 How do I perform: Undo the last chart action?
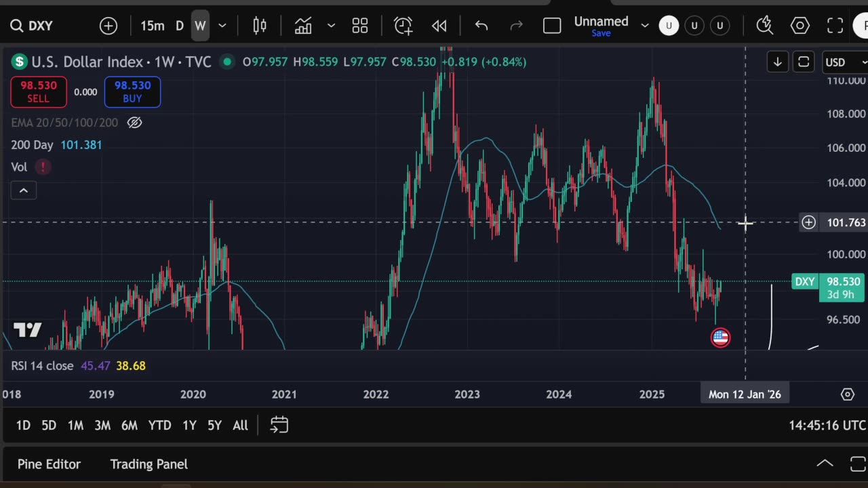coord(481,26)
